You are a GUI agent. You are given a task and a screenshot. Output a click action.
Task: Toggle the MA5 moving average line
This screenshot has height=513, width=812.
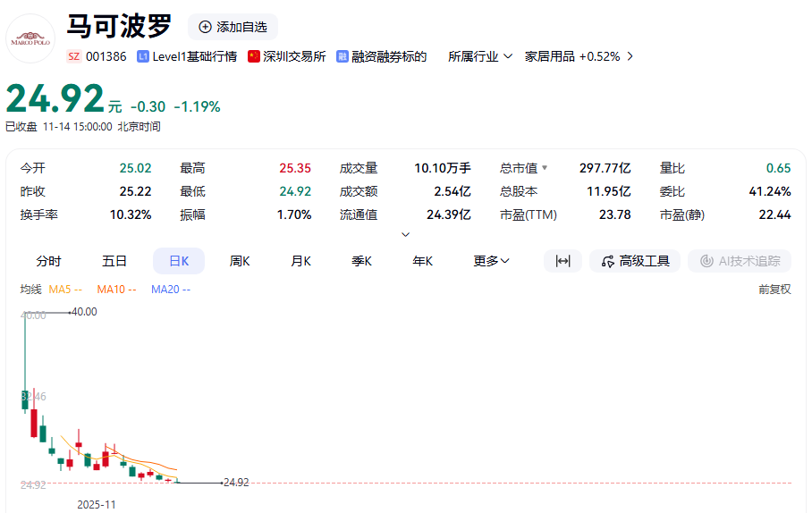click(x=65, y=289)
